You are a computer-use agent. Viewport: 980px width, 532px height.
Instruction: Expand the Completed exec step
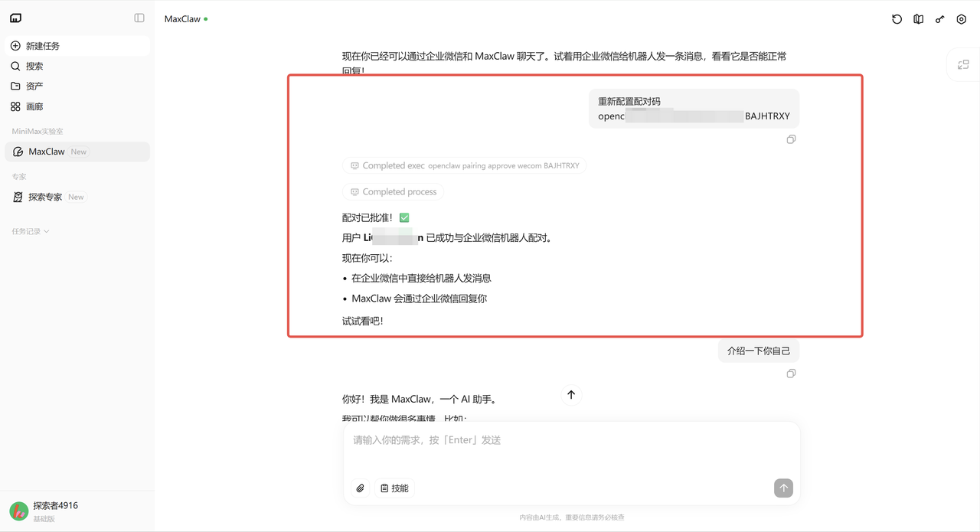pos(464,165)
